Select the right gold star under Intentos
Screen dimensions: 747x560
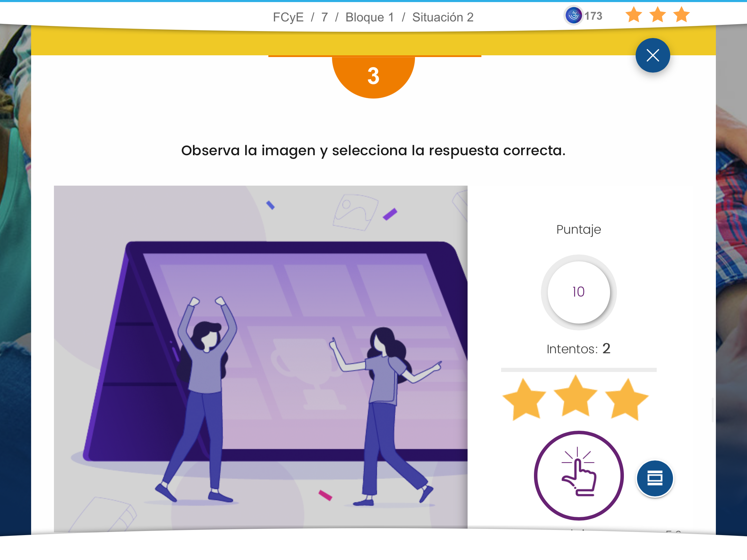tap(626, 399)
